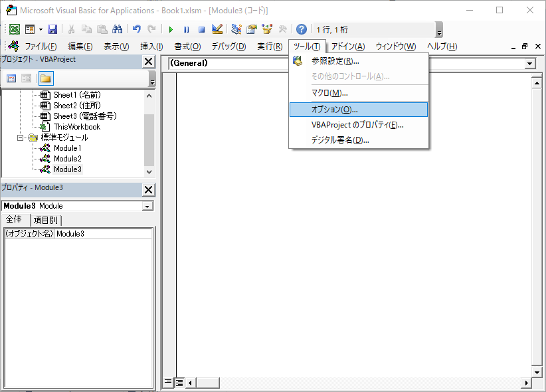Open the ファイル(F) menu
This screenshot has width=546, height=392.
(41, 47)
